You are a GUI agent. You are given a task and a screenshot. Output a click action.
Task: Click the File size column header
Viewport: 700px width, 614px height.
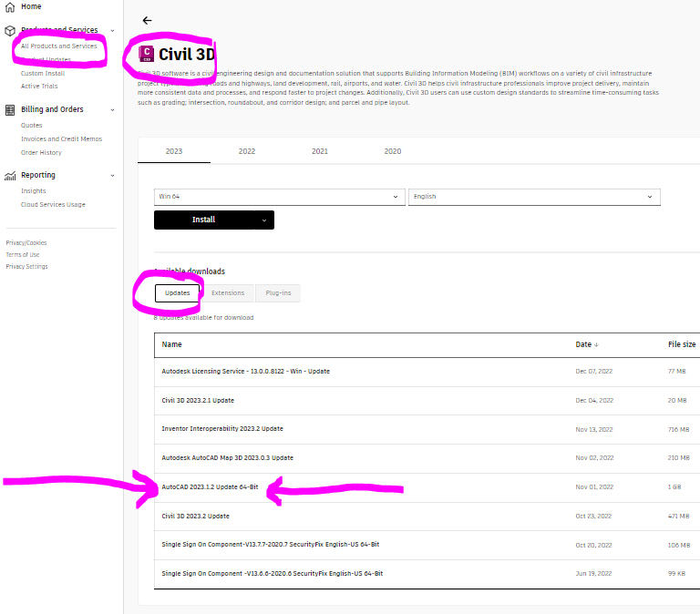(682, 344)
